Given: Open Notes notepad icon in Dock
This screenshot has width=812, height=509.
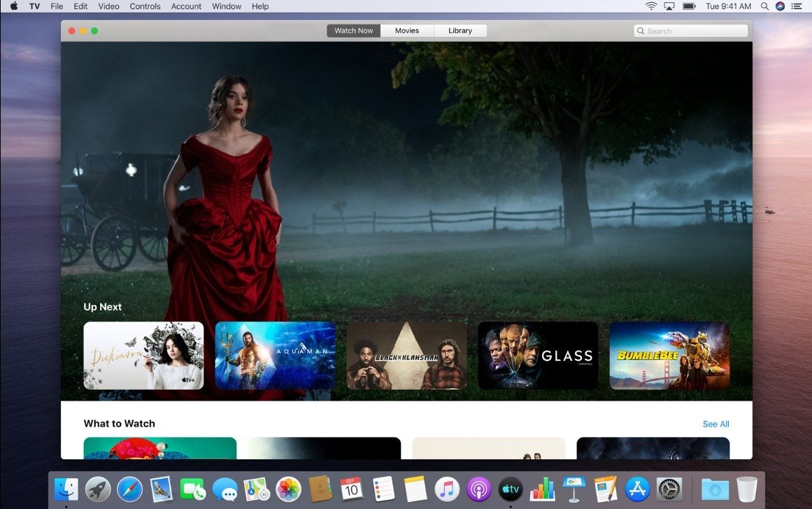Looking at the screenshot, I should [x=415, y=489].
